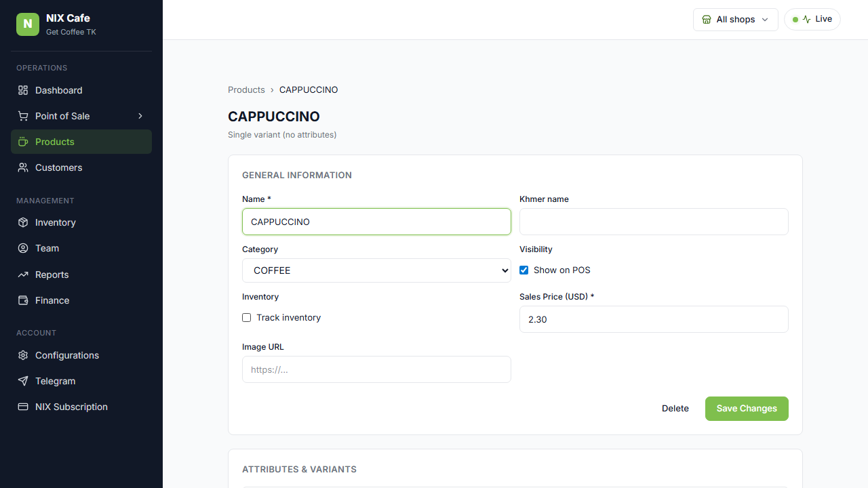The width and height of the screenshot is (868, 488).
Task: Click the store icon in All shops selector
Action: click(707, 20)
